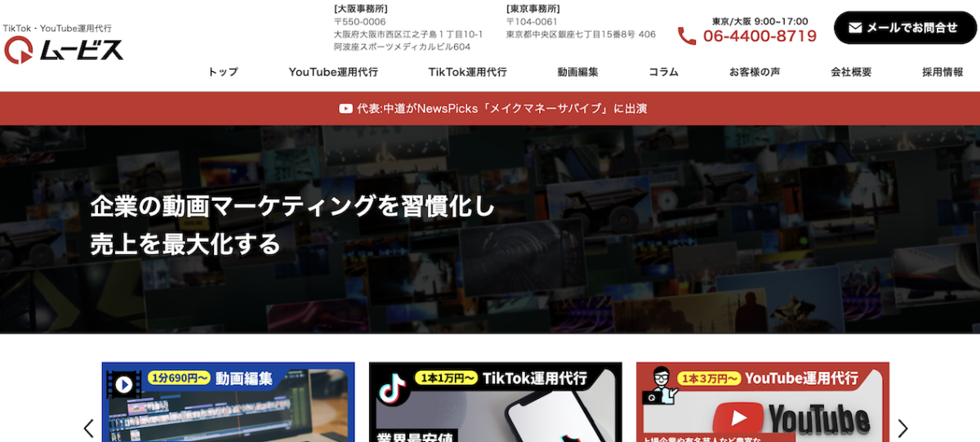Call phone number 06-4400-8719

point(759,36)
